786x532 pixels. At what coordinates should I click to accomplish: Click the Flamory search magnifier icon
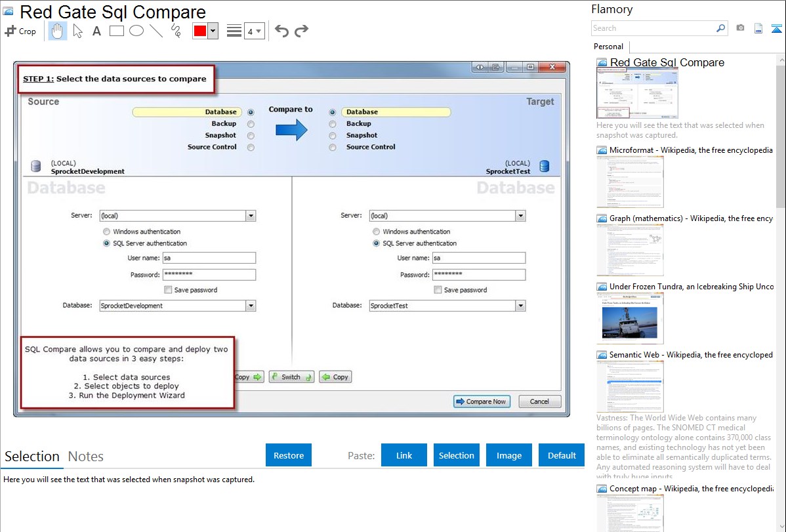click(x=720, y=28)
